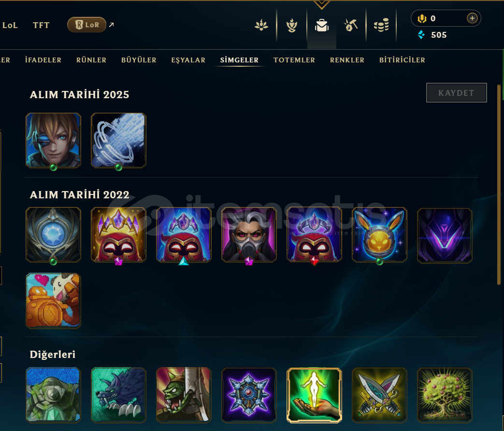Viewport: 504px width, 431px height.
Task: Open the LoR launcher button
Action: [x=87, y=25]
